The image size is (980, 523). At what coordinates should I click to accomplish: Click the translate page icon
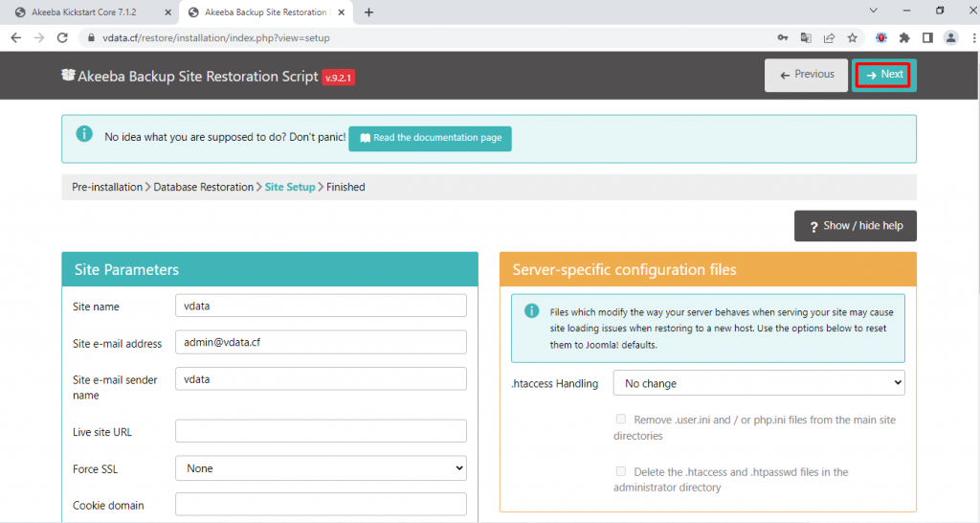click(x=806, y=38)
